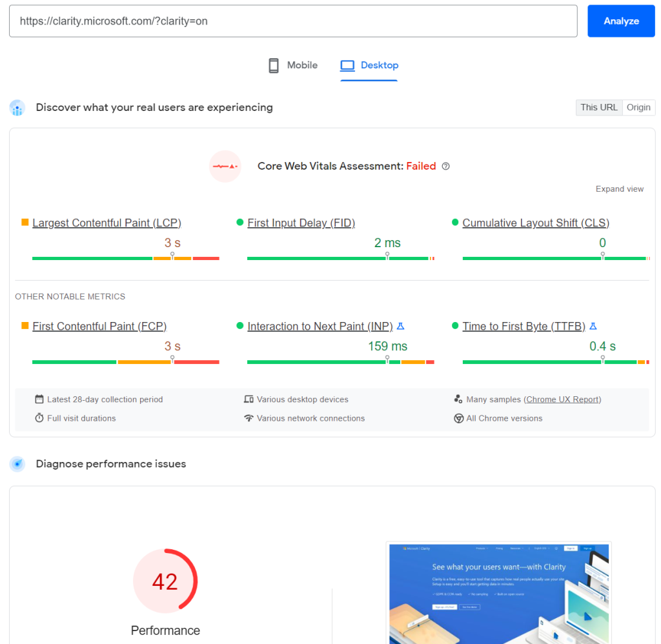Click the many samples people icon

[x=458, y=399]
